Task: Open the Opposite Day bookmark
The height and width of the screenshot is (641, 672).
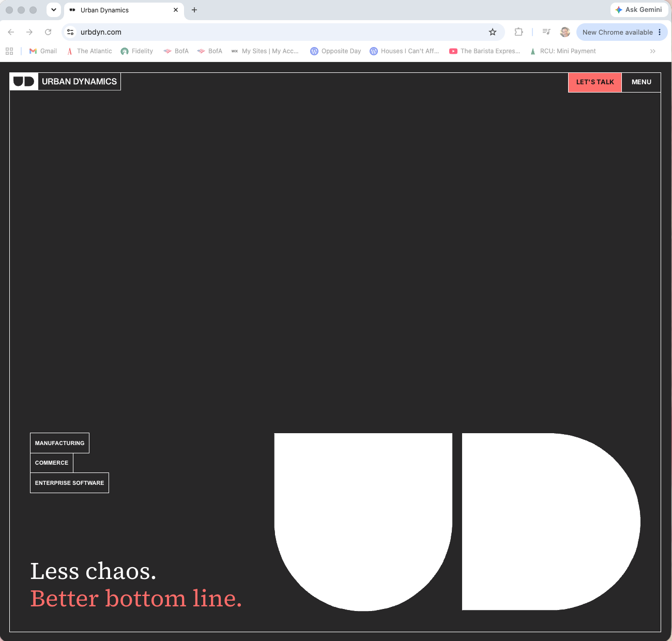Action: tap(336, 51)
